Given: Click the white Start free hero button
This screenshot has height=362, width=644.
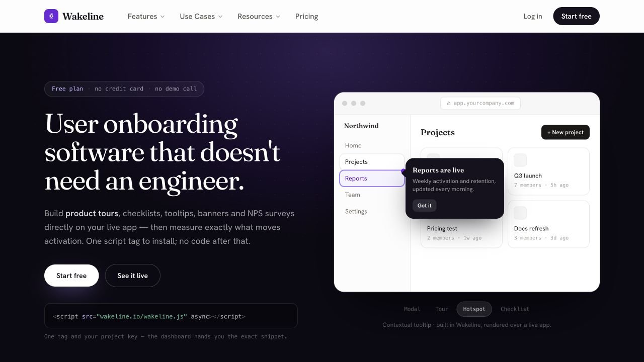Looking at the screenshot, I should click(71, 276).
